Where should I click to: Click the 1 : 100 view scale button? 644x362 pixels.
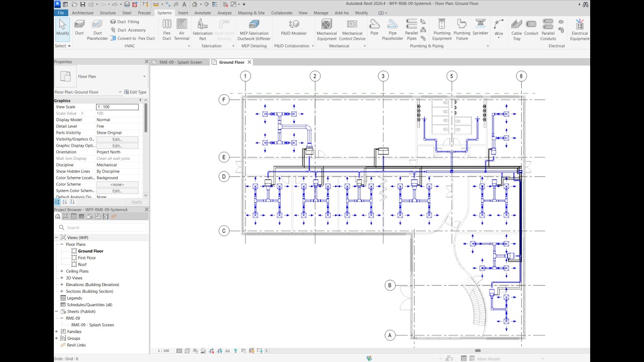point(164,351)
